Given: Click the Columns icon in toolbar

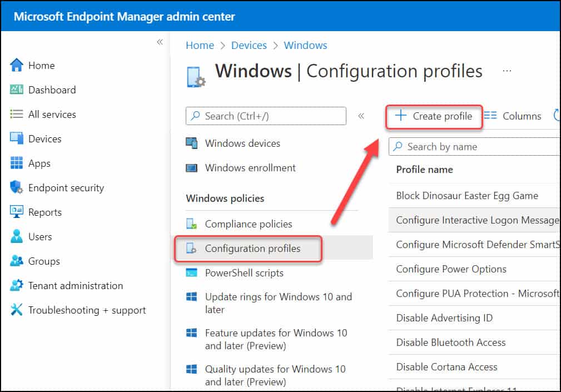Looking at the screenshot, I should [x=490, y=116].
